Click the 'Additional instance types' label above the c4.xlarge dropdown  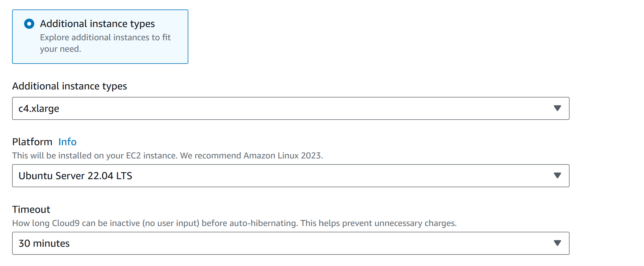pos(69,86)
